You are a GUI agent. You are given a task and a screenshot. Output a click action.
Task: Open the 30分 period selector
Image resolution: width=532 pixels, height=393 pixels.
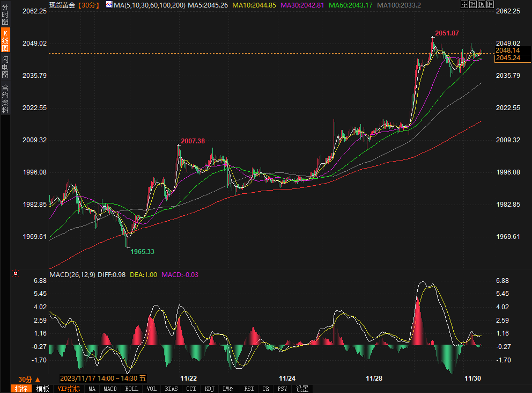(29, 380)
